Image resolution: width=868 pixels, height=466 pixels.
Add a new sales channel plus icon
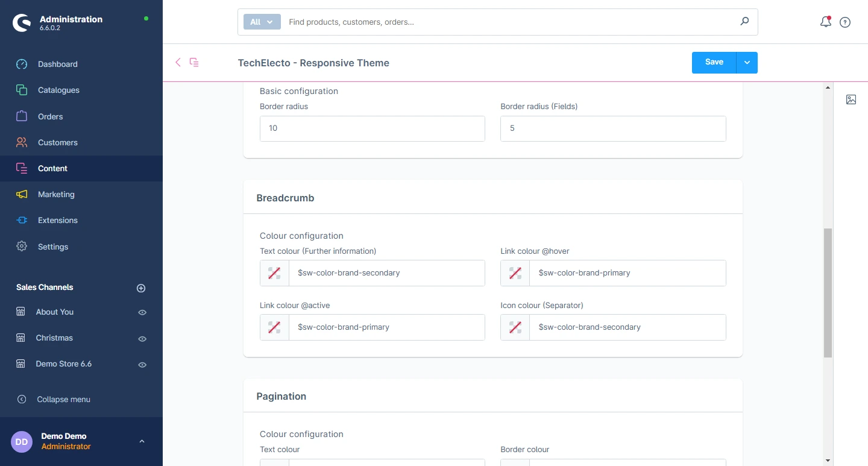[141, 288]
